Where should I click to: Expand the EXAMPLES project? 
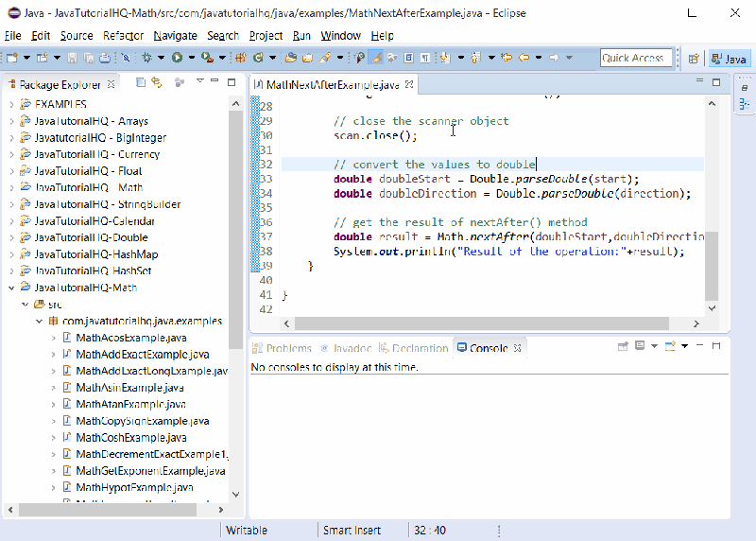pos(11,104)
